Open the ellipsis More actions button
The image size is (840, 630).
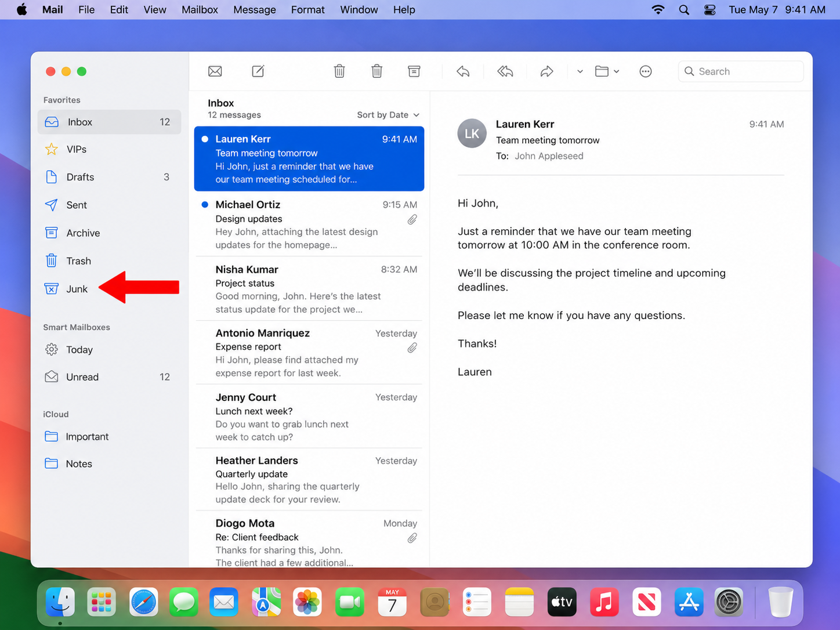[x=646, y=71]
